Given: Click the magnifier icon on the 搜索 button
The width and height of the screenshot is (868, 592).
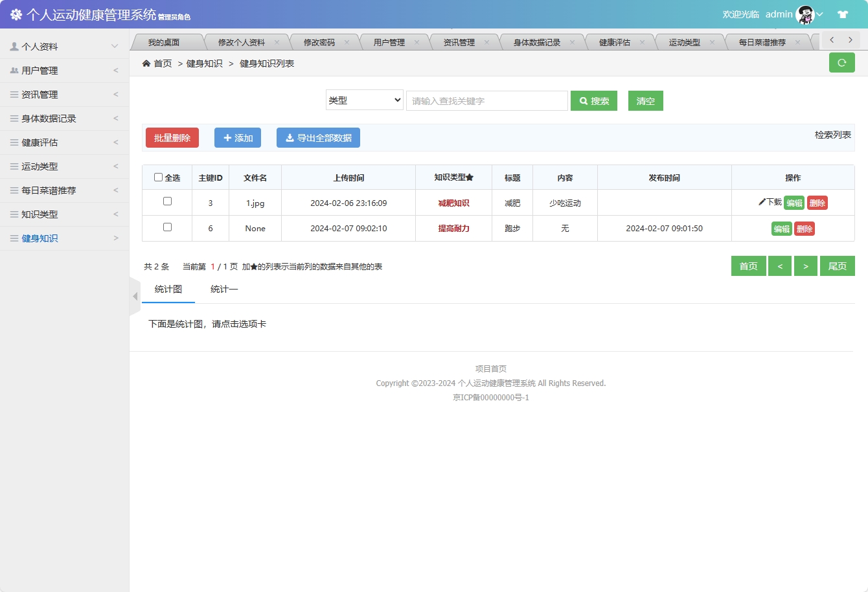Looking at the screenshot, I should pyautogui.click(x=582, y=100).
